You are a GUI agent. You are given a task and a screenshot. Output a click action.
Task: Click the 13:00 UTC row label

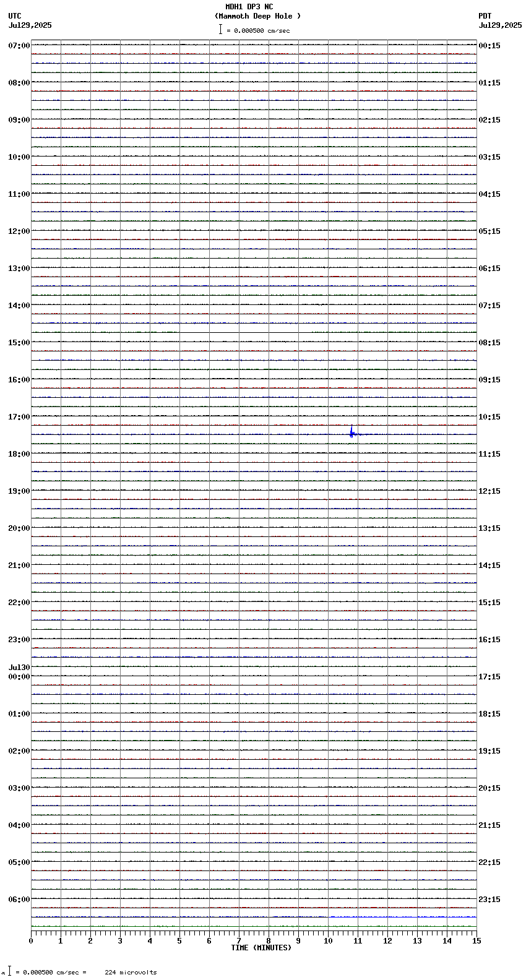click(19, 269)
